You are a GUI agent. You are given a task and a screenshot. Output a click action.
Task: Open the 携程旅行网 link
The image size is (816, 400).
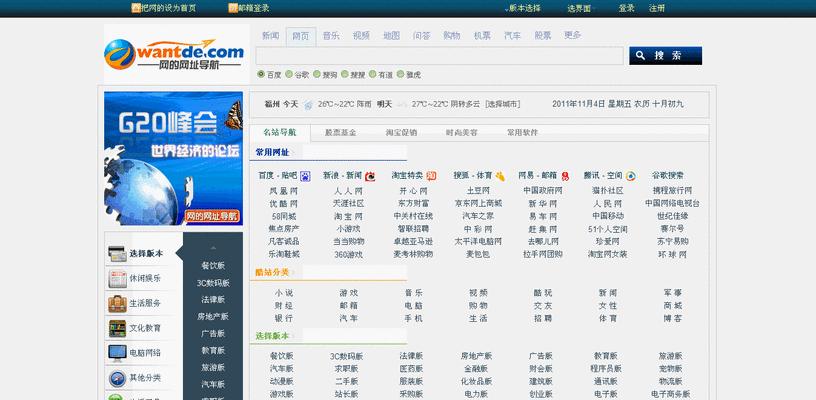(672, 191)
